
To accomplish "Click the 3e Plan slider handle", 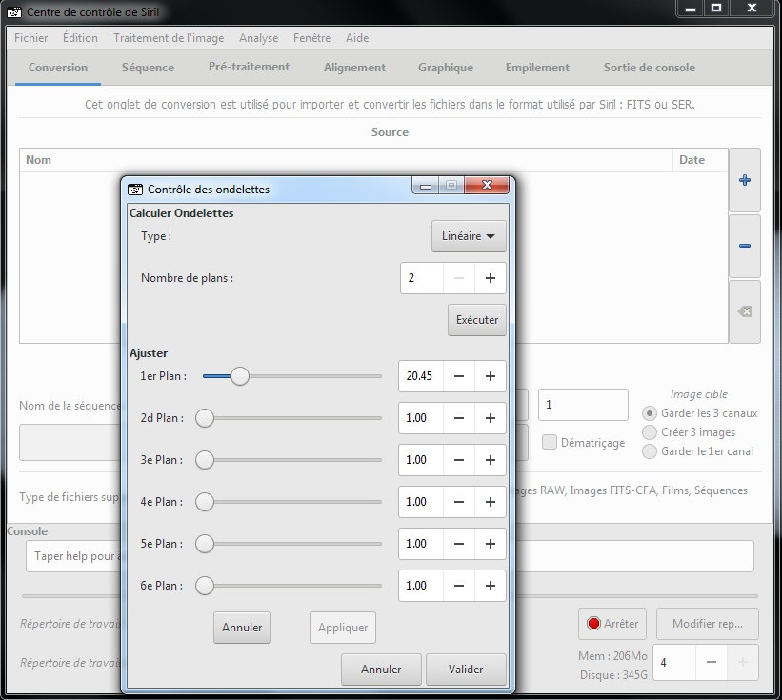I will pos(205,460).
